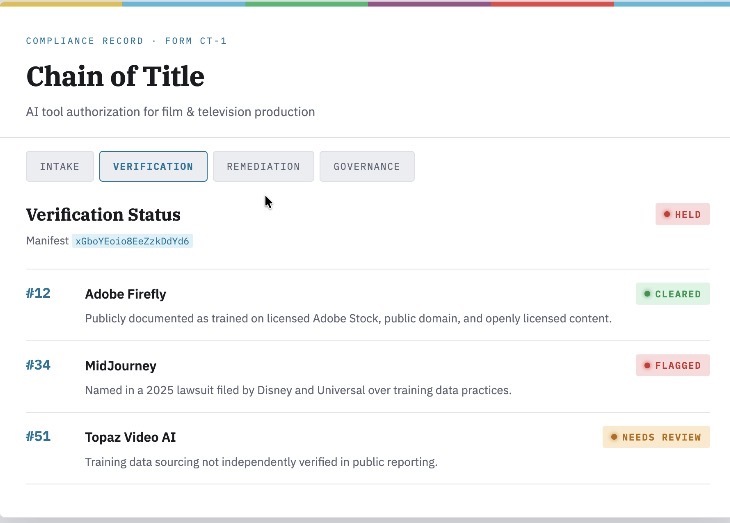Click the Topaz Video AI tool name
Image resolution: width=730 pixels, height=523 pixels.
(130, 437)
